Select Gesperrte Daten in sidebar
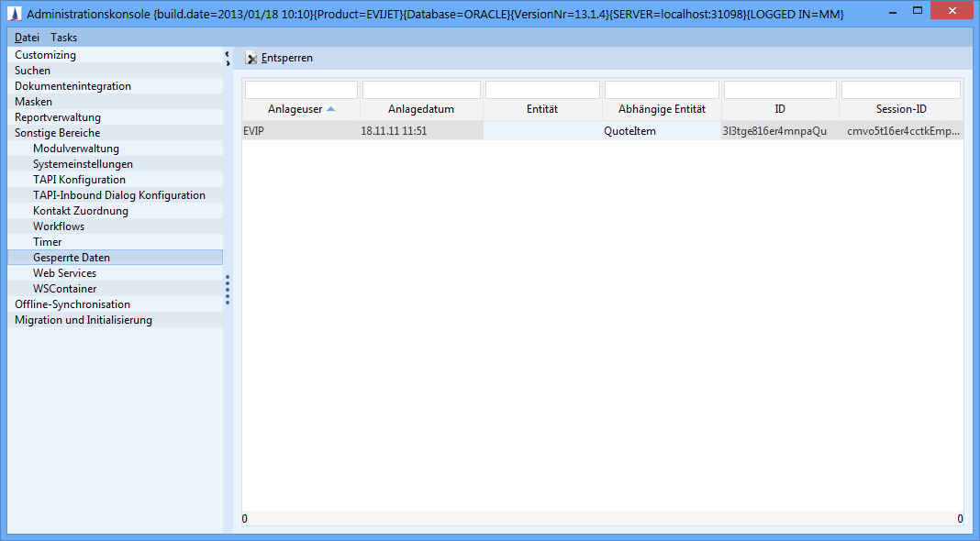 (71, 258)
